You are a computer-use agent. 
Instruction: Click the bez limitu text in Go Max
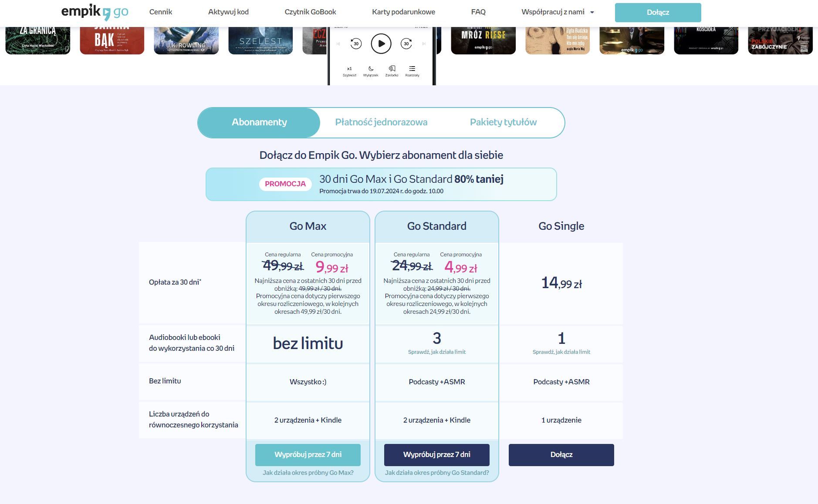[308, 344]
